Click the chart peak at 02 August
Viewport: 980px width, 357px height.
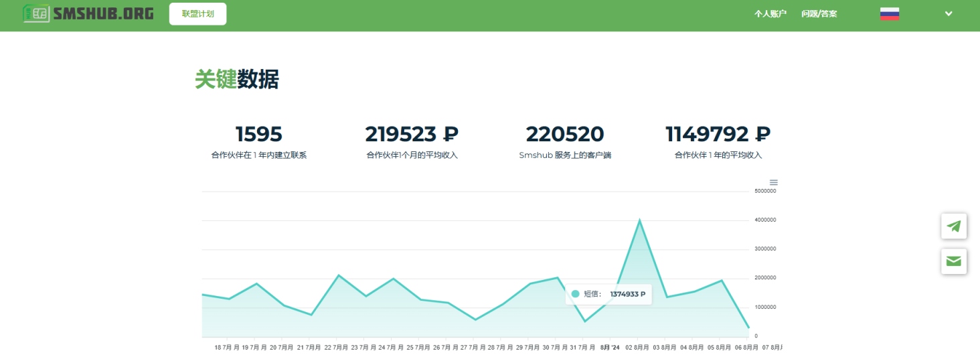pos(640,220)
